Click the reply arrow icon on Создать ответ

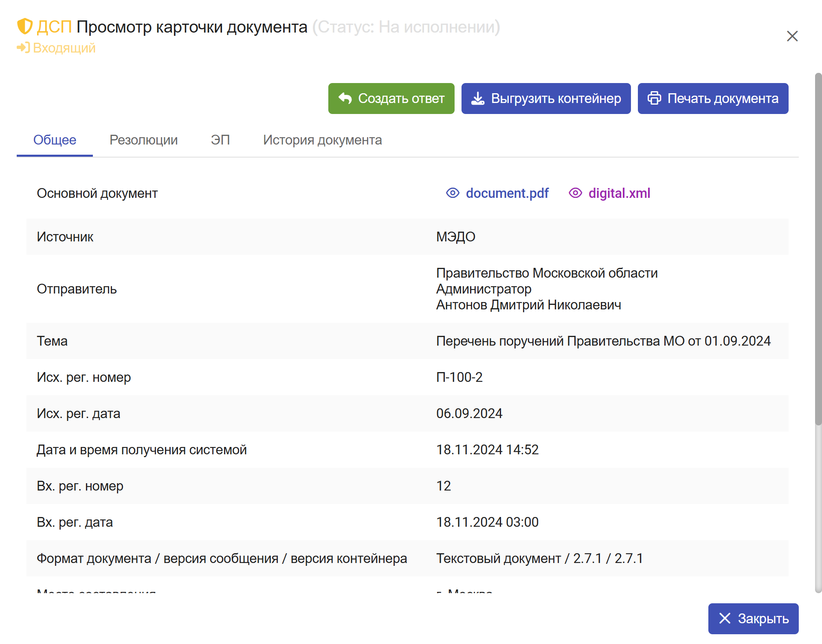pos(345,99)
